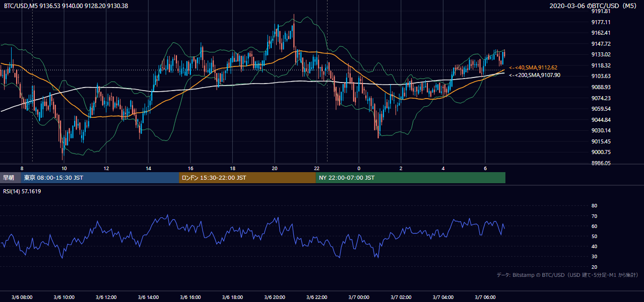
Task: Click the 3/6 14:00 bottom time label
Action: pyautogui.click(x=148, y=297)
